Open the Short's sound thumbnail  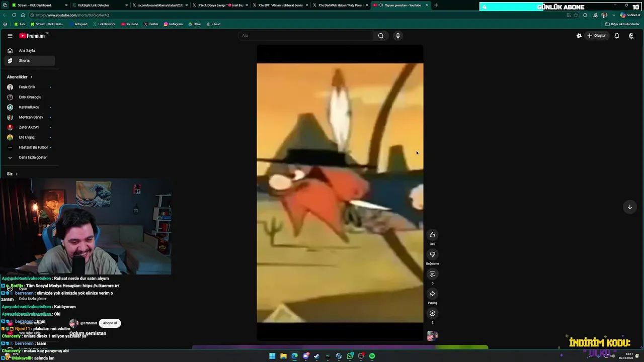coord(432,336)
